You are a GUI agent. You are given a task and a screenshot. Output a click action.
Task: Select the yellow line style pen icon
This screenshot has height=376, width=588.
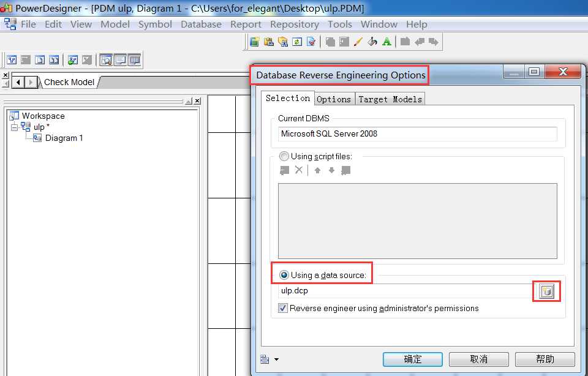[358, 42]
